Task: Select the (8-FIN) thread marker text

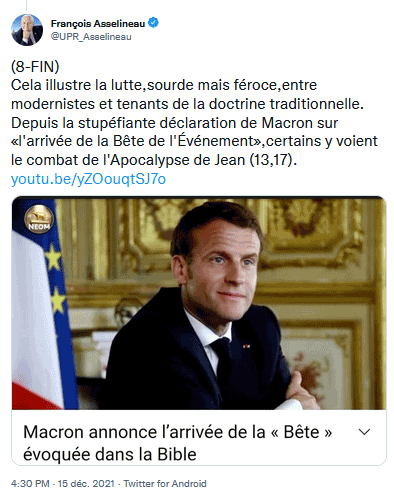Action: (35, 67)
